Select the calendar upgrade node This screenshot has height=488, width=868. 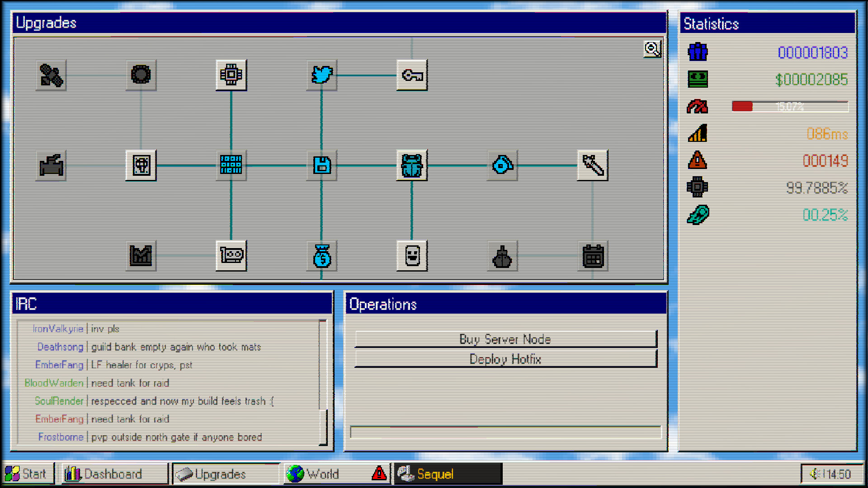click(x=593, y=256)
